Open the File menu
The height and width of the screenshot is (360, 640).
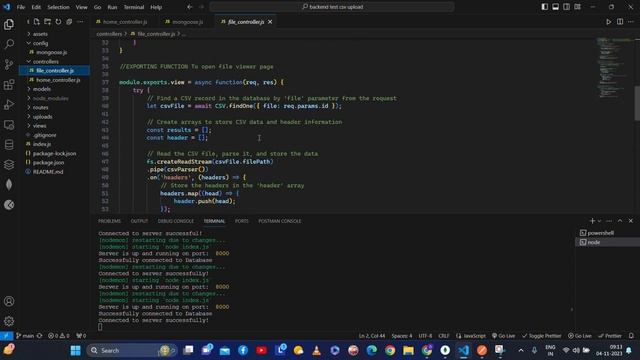point(21,7)
